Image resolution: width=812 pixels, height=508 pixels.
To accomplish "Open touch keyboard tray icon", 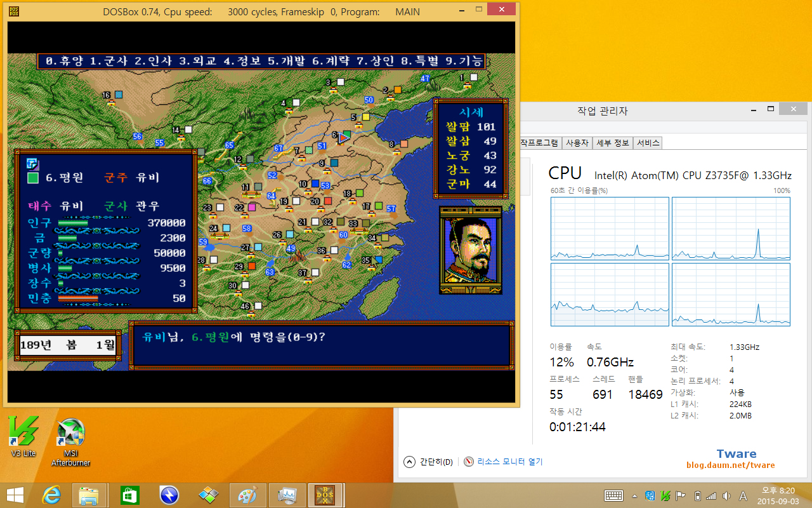I will [613, 495].
